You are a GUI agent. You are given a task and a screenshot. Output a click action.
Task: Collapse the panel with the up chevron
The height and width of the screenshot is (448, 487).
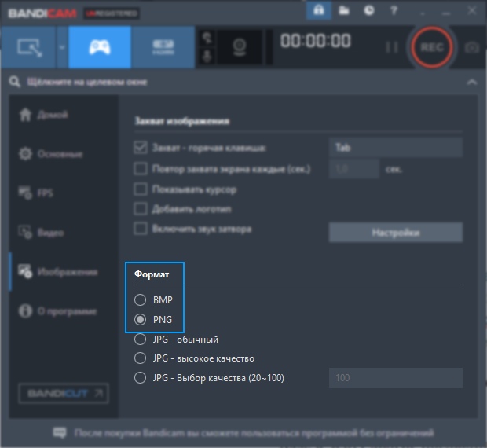pos(472,82)
